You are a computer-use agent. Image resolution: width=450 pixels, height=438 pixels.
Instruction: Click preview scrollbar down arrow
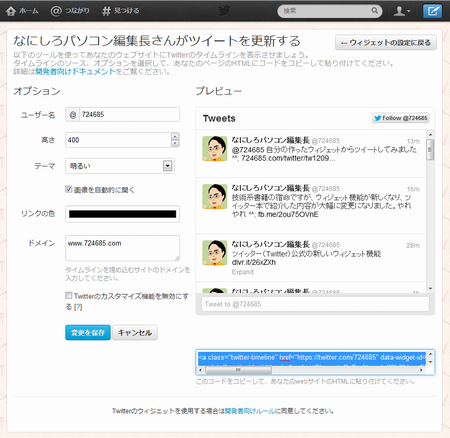click(x=430, y=289)
